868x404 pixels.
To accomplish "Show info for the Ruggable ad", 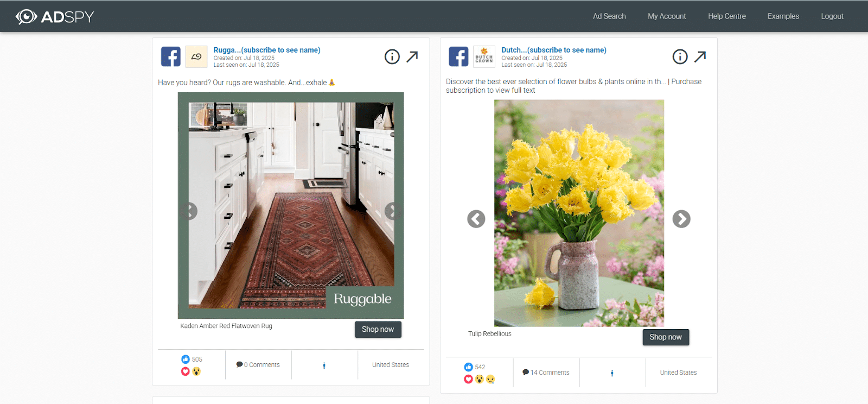I will (x=392, y=56).
